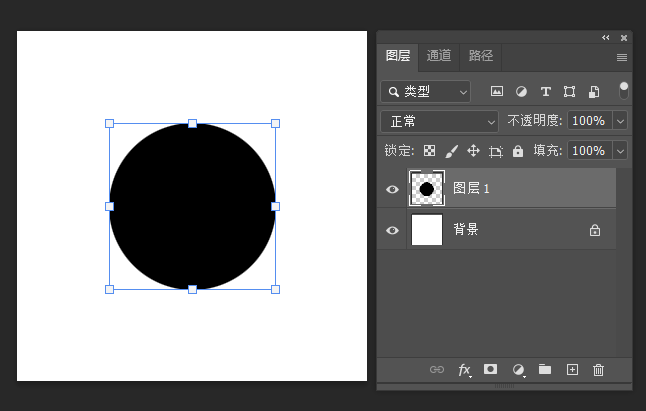Select the 背景 layer thumbnail
The image size is (646, 411).
(x=427, y=230)
